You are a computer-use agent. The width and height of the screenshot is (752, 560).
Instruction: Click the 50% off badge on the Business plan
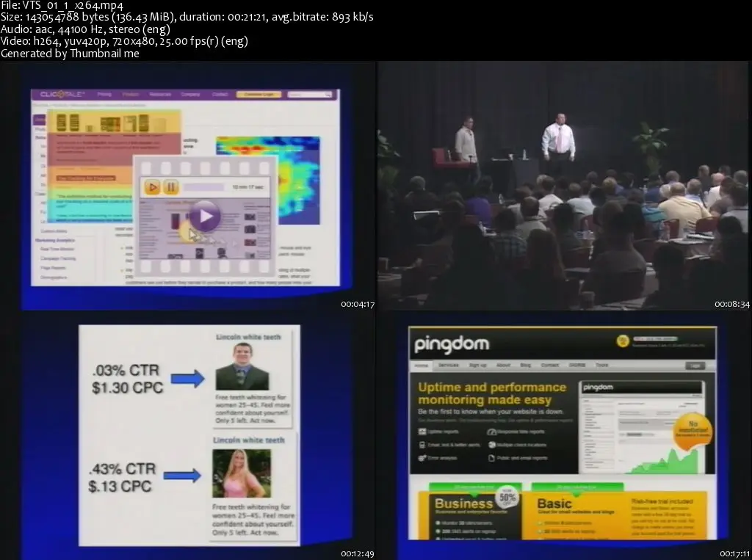[507, 497]
